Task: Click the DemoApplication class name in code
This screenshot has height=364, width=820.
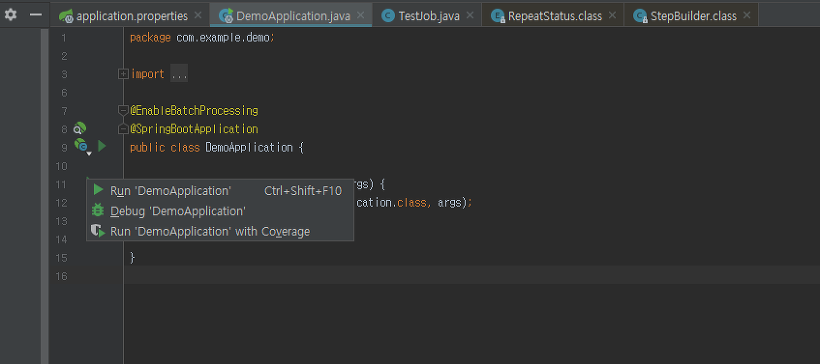Action: [249, 147]
